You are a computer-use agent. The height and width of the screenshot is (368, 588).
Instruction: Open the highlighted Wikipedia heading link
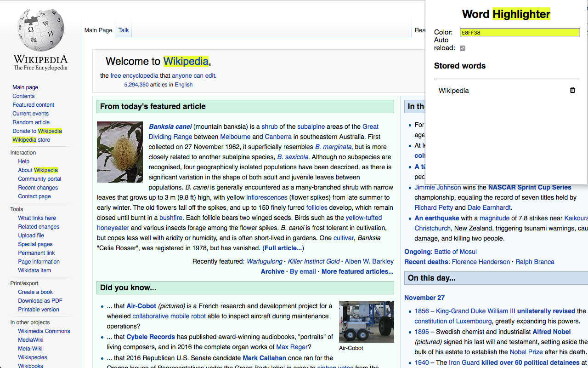186,61
